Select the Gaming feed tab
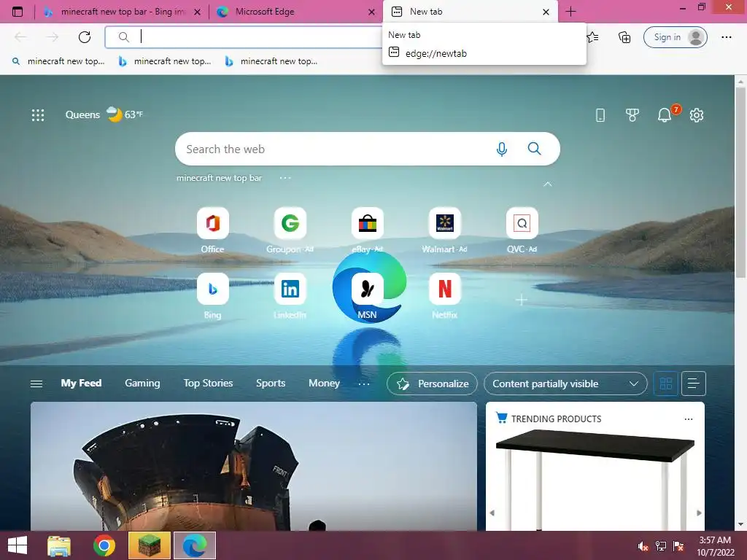 click(142, 384)
